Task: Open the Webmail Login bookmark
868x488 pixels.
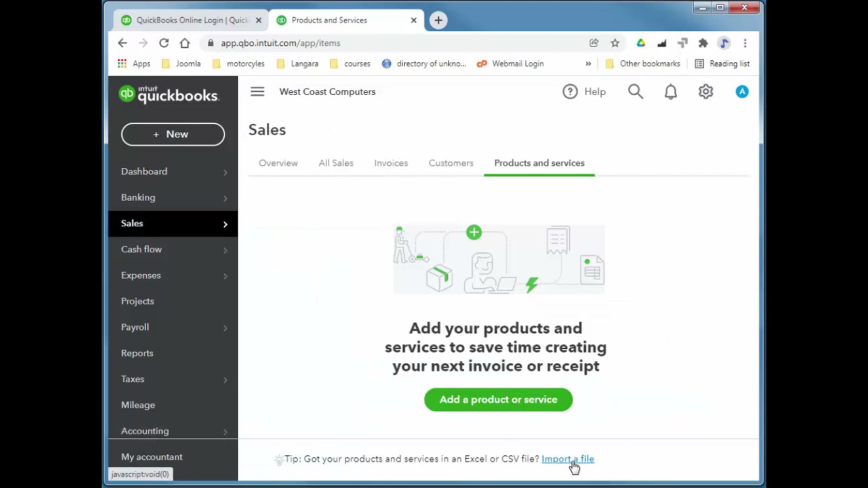Action: (510, 64)
